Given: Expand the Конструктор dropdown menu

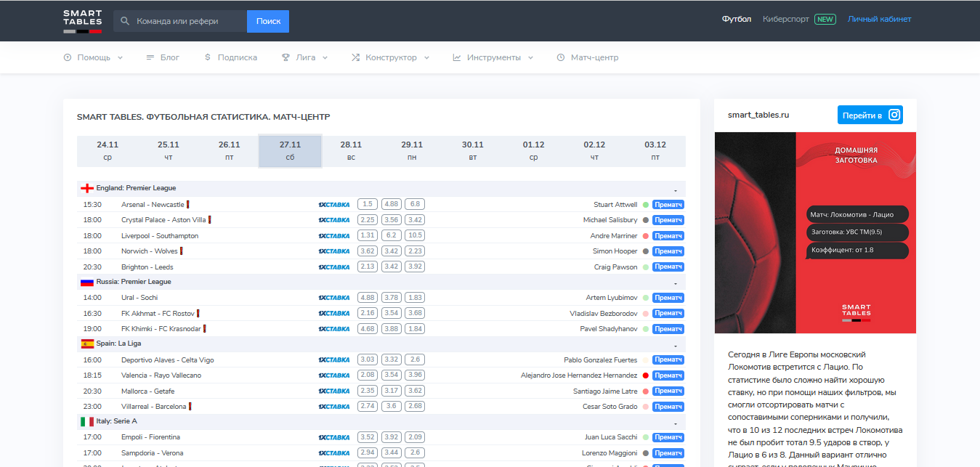Looking at the screenshot, I should coord(390,57).
